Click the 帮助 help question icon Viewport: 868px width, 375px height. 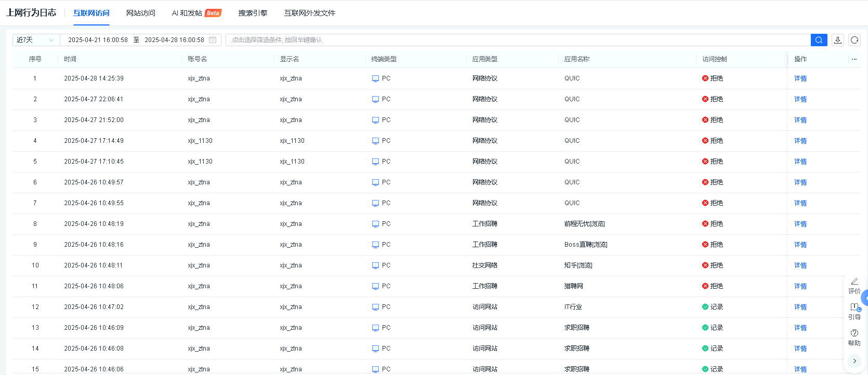pos(854,333)
